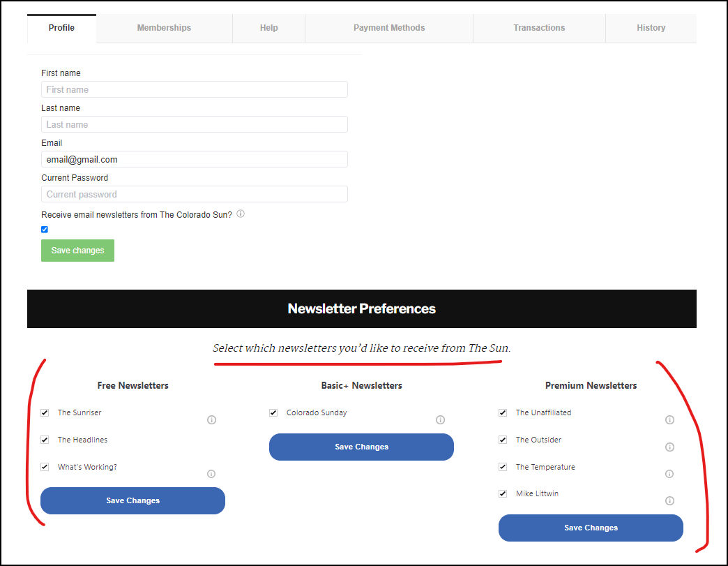Show info for The Outsider newsletter

pos(669,447)
